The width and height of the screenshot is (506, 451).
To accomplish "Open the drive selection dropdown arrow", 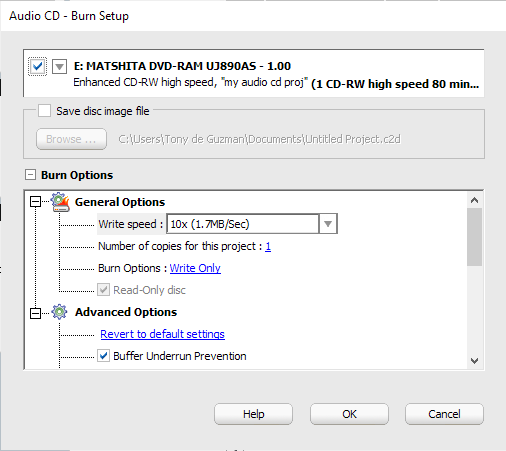I will pyautogui.click(x=59, y=67).
